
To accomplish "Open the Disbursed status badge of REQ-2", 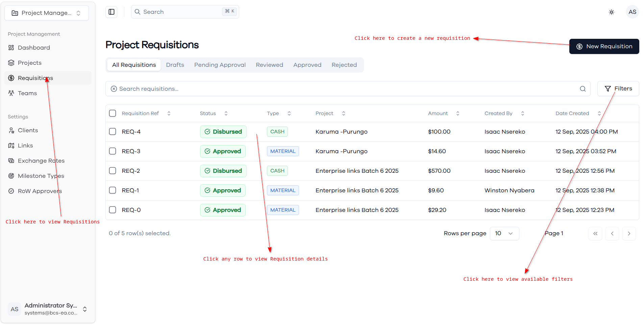I will [223, 171].
